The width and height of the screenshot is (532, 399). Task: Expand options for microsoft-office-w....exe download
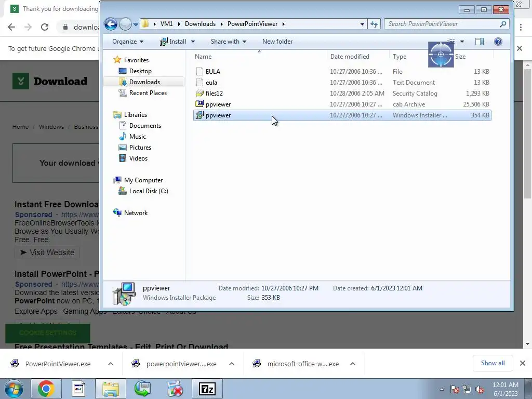point(353,364)
